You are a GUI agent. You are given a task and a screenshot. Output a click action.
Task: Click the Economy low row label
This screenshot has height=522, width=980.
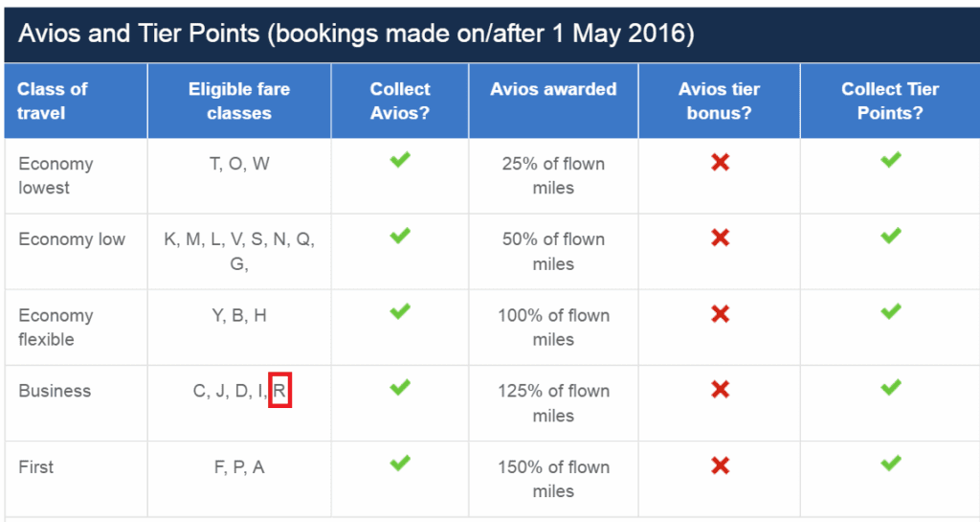point(72,239)
